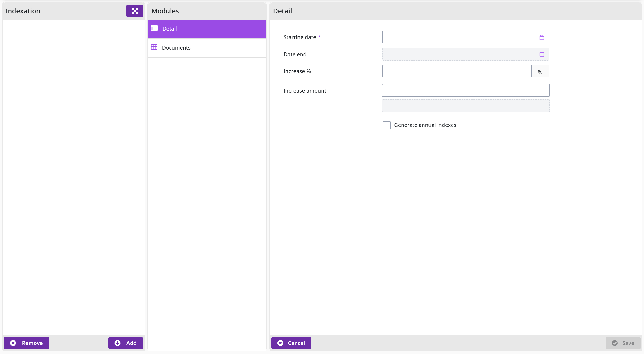Click the Remove button
The image size is (644, 354).
coord(26,343)
